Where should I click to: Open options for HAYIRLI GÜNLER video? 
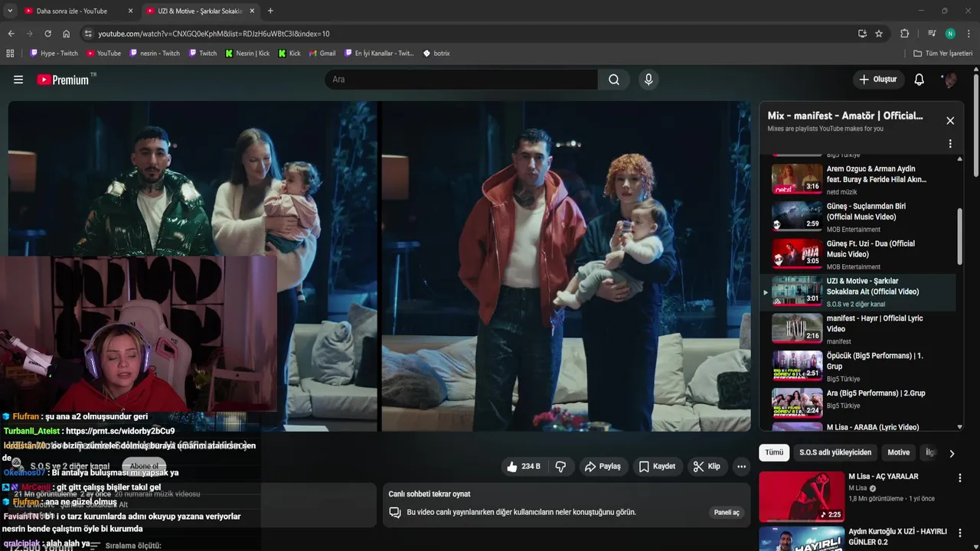pyautogui.click(x=959, y=533)
